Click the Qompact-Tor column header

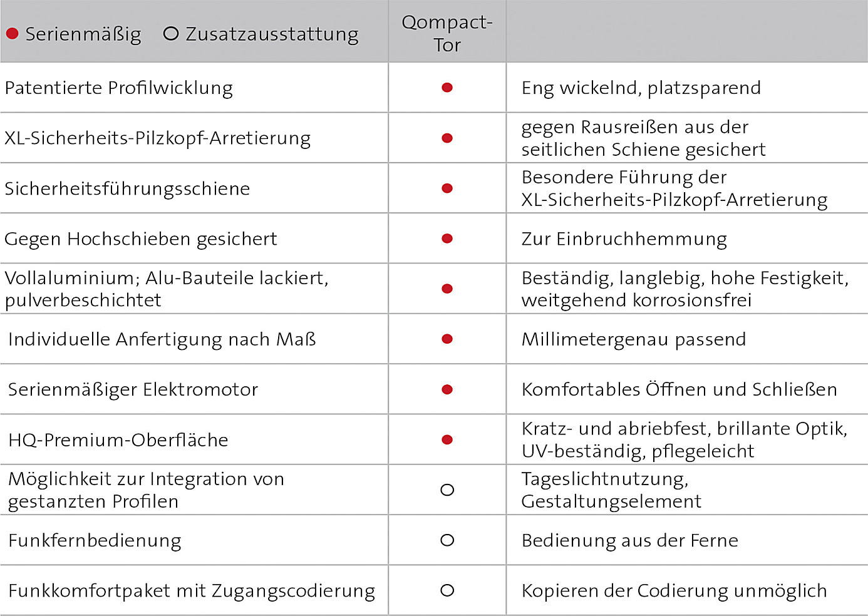pyautogui.click(x=447, y=33)
